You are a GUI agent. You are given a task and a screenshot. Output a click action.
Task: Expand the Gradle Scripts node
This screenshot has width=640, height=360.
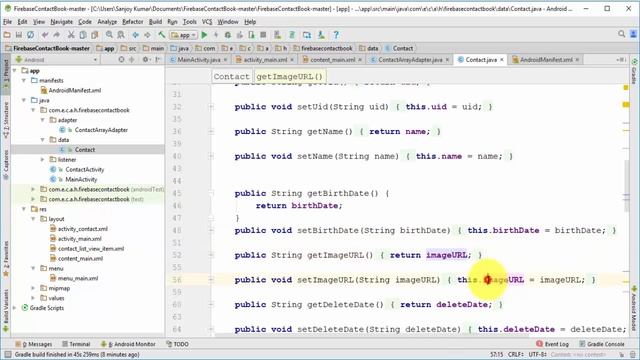coord(15,308)
